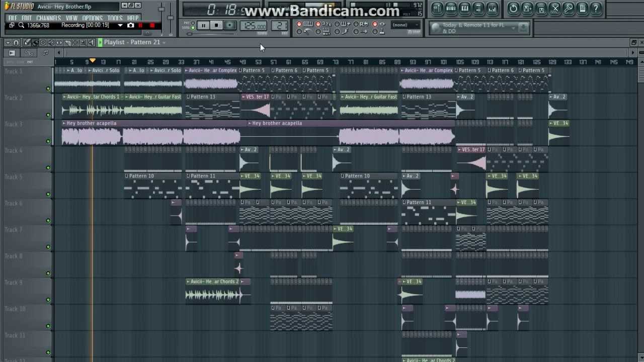
Task: Mute Track 1 using its green light
Action: coord(48,88)
